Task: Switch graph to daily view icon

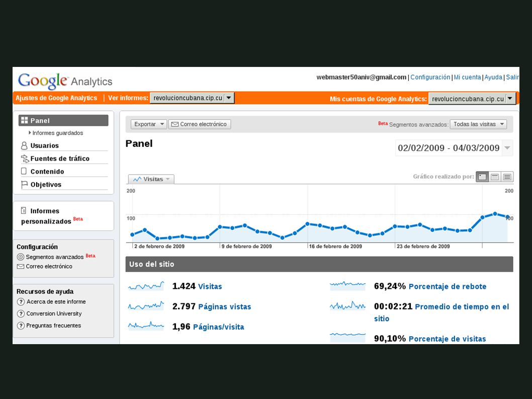Action: pos(482,177)
